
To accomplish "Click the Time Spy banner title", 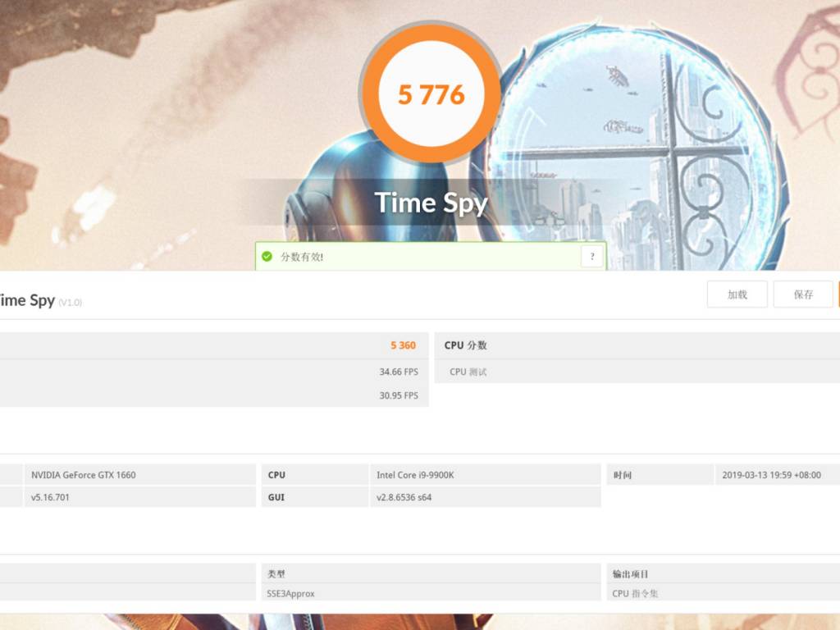I will pos(431,203).
